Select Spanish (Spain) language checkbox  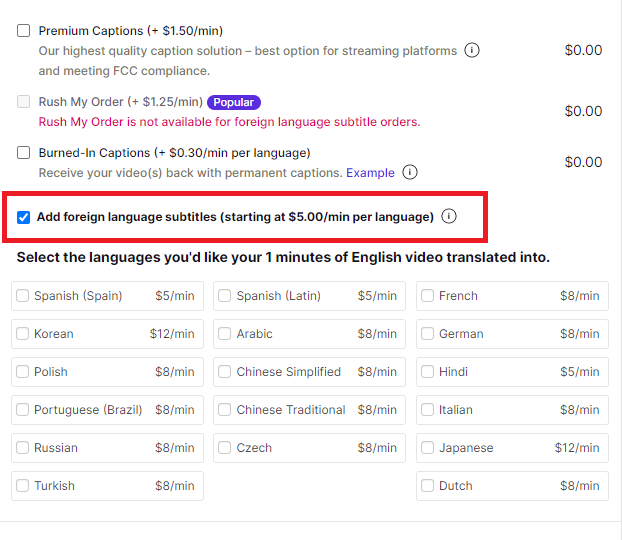point(23,296)
